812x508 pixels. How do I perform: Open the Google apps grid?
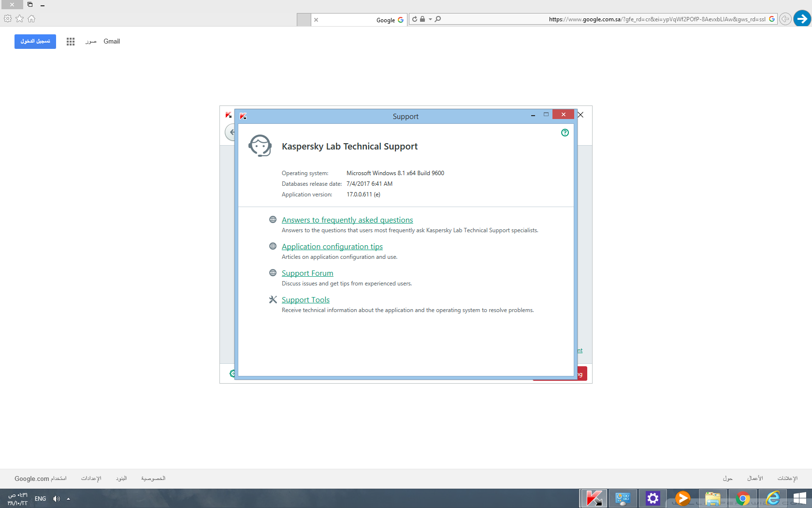[x=71, y=42]
